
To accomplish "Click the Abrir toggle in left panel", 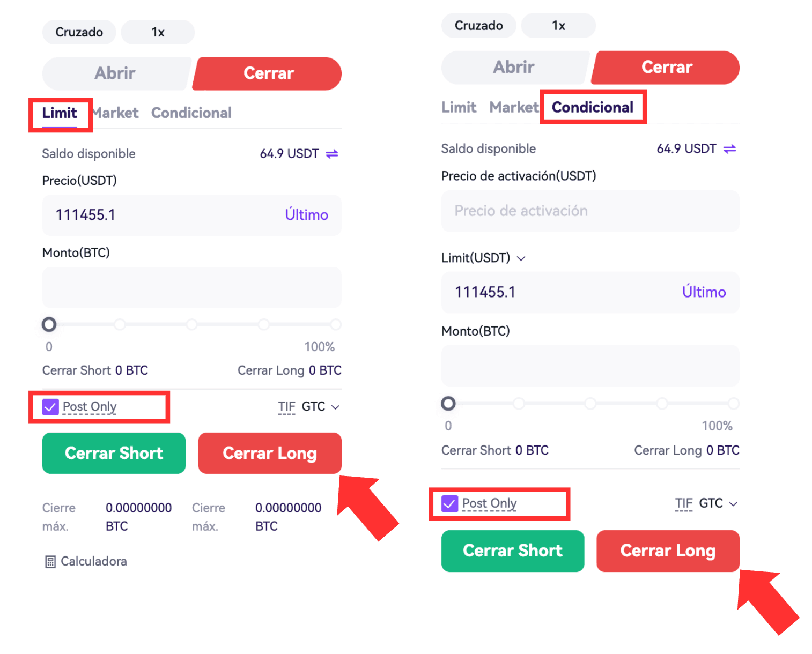I will click(115, 73).
